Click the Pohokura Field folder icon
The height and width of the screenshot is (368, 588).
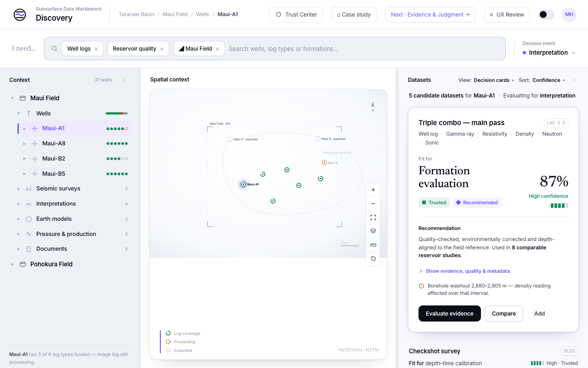click(x=23, y=264)
